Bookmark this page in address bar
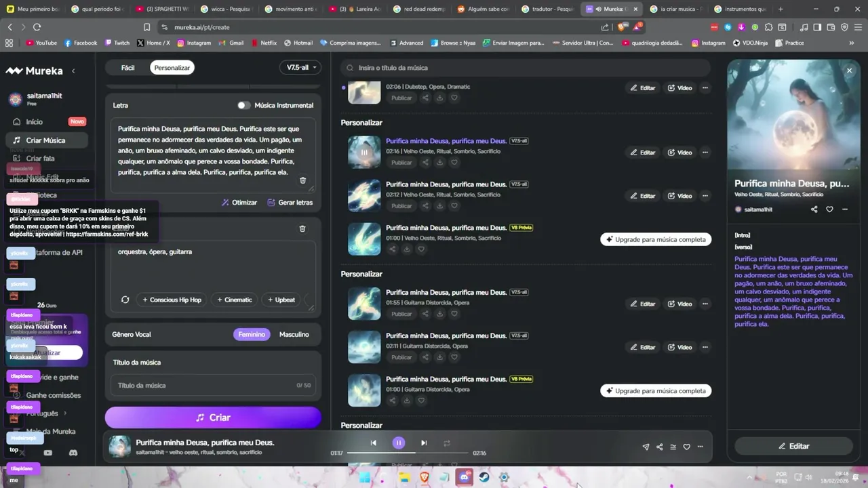868x488 pixels. [x=146, y=27]
